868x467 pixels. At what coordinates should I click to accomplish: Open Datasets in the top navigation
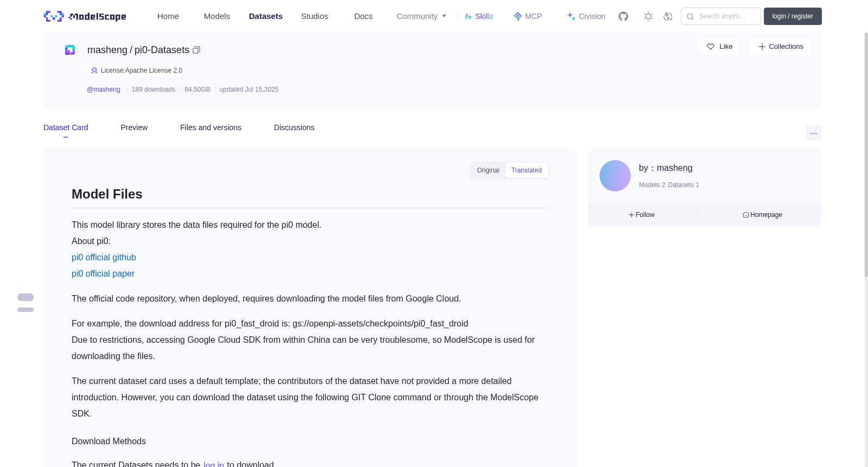[x=266, y=16]
